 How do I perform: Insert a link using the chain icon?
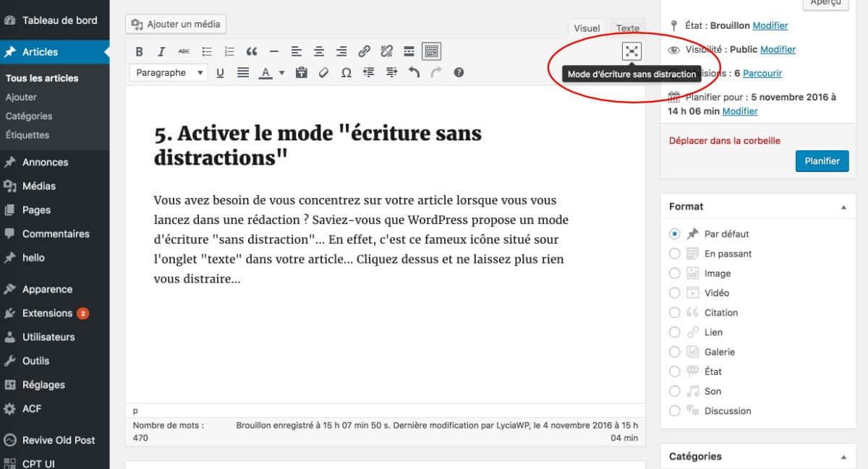(x=364, y=51)
